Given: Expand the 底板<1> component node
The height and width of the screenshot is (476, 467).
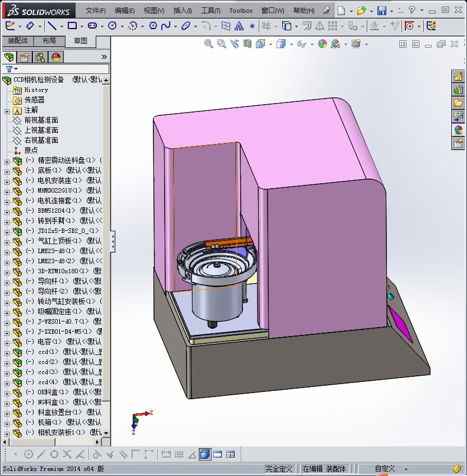Looking at the screenshot, I should tap(7, 172).
